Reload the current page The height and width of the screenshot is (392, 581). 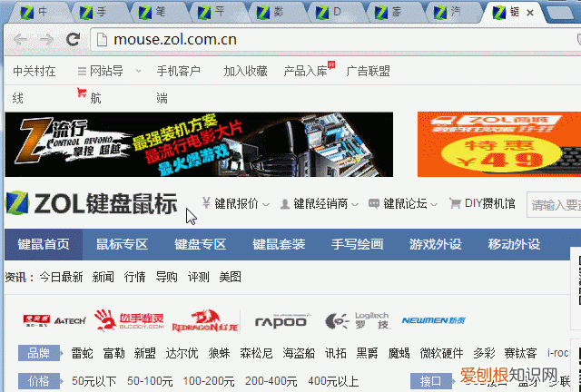coord(73,39)
